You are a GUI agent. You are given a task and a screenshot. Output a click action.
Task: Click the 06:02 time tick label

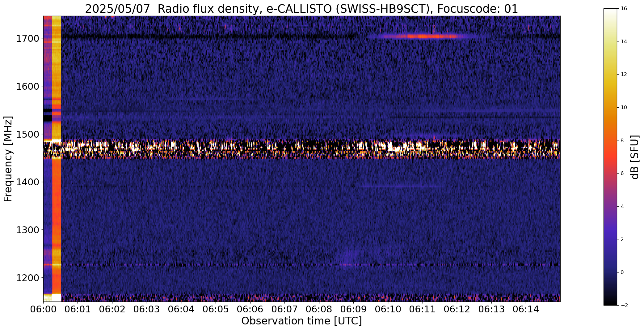112,309
